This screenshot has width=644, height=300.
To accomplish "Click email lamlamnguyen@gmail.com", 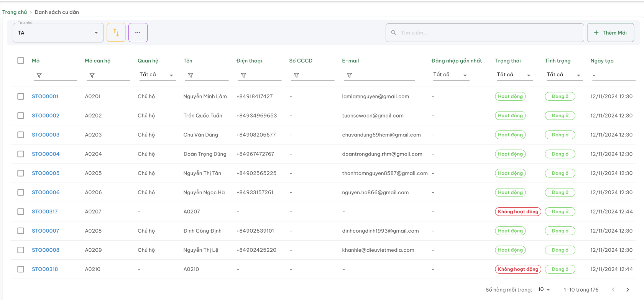I will pyautogui.click(x=375, y=97).
